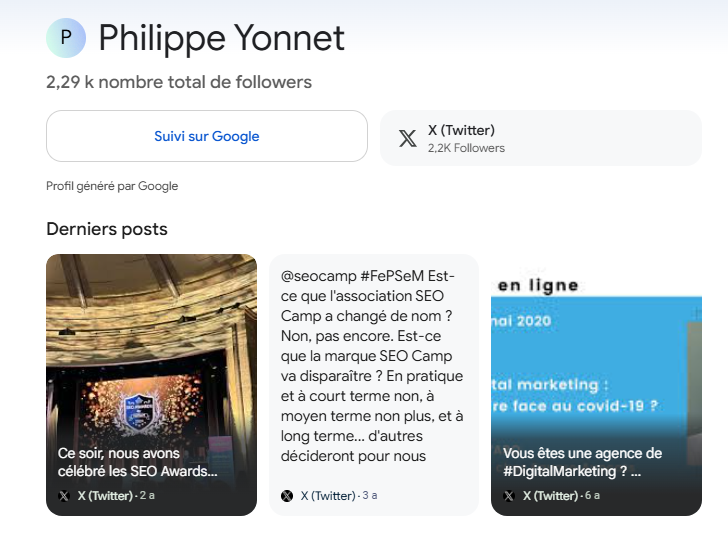
Task: Click the "2,2K Followers" text
Action: 466,148
